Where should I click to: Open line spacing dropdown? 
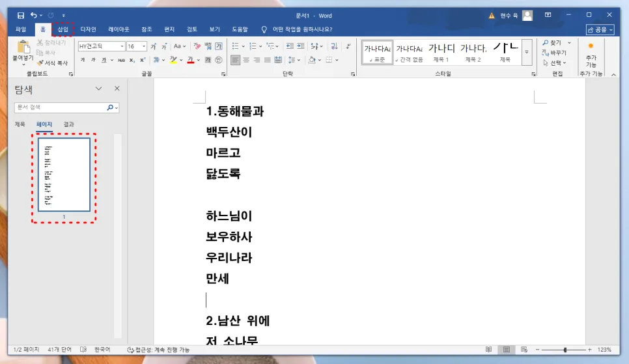coord(294,60)
